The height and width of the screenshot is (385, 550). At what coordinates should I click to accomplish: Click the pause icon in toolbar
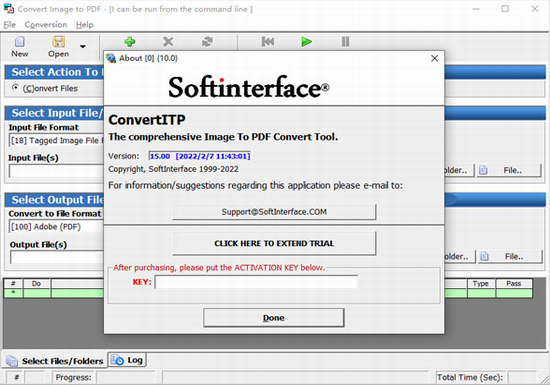coord(346,42)
